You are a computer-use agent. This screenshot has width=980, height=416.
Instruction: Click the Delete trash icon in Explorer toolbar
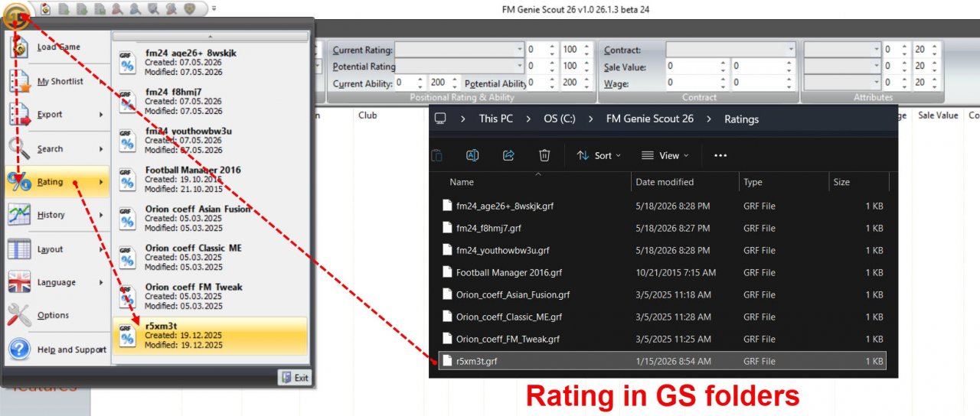point(544,155)
